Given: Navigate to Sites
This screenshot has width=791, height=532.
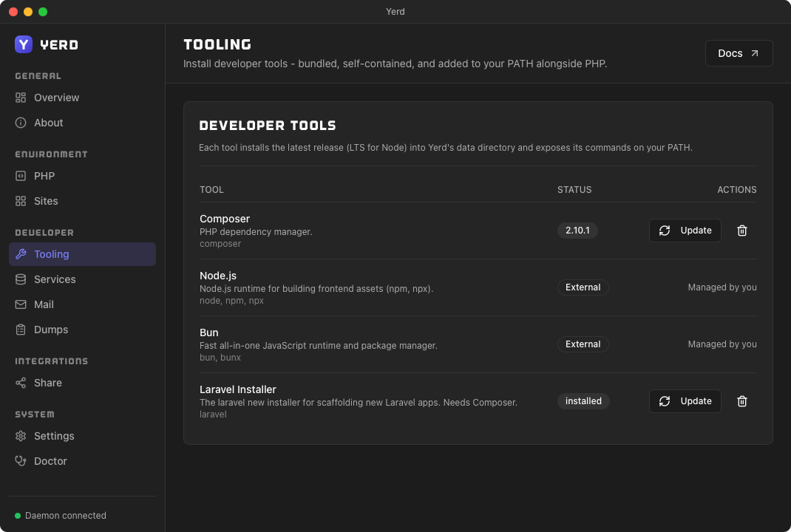Looking at the screenshot, I should tap(82, 201).
